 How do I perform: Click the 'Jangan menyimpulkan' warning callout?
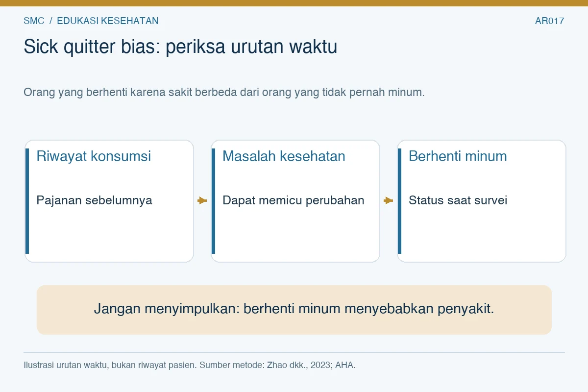(x=294, y=310)
